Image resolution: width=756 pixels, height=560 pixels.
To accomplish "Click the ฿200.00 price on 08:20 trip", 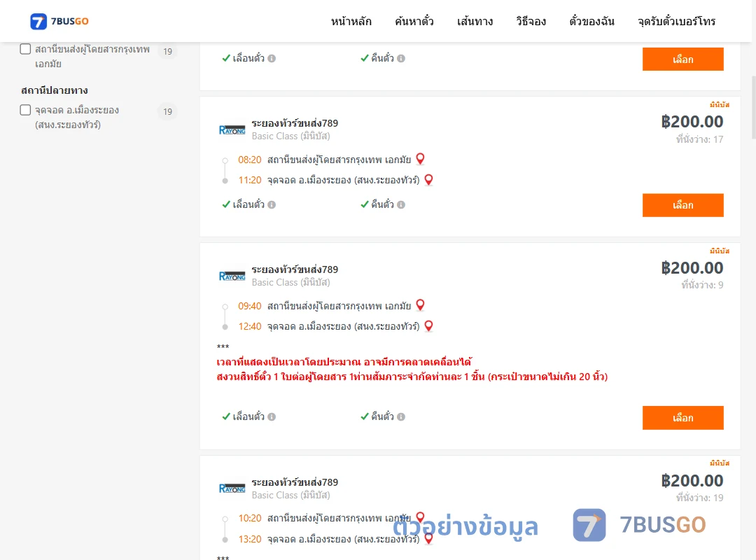I will (692, 122).
